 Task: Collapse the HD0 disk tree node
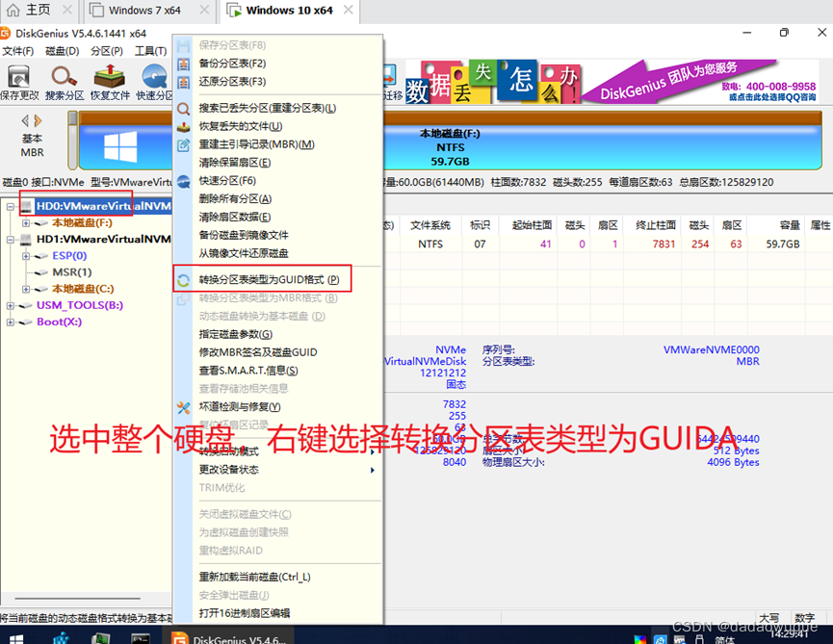click(10, 207)
